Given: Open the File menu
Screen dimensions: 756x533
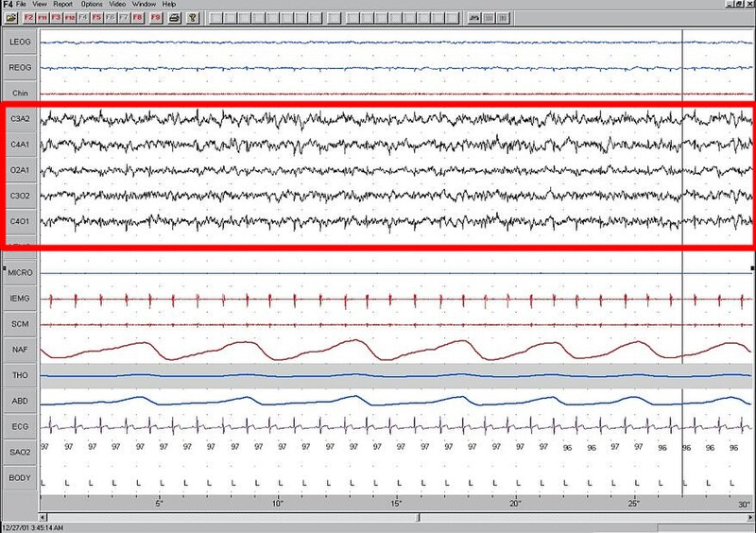Looking at the screenshot, I should coord(21,5).
